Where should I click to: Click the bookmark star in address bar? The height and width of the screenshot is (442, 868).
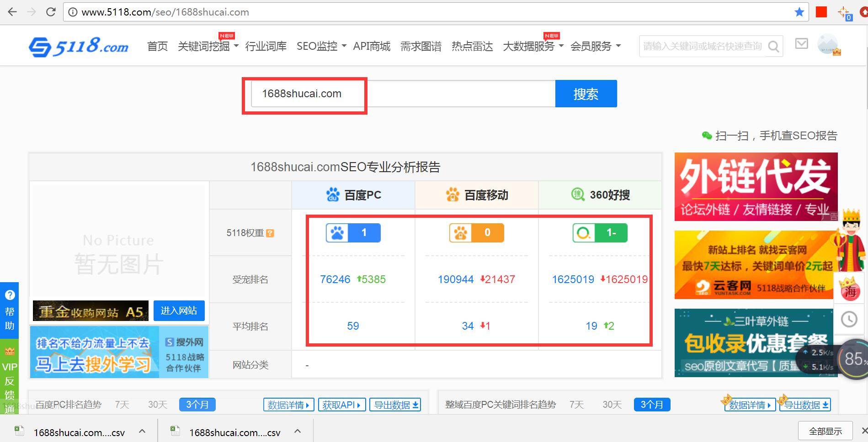[x=799, y=12]
